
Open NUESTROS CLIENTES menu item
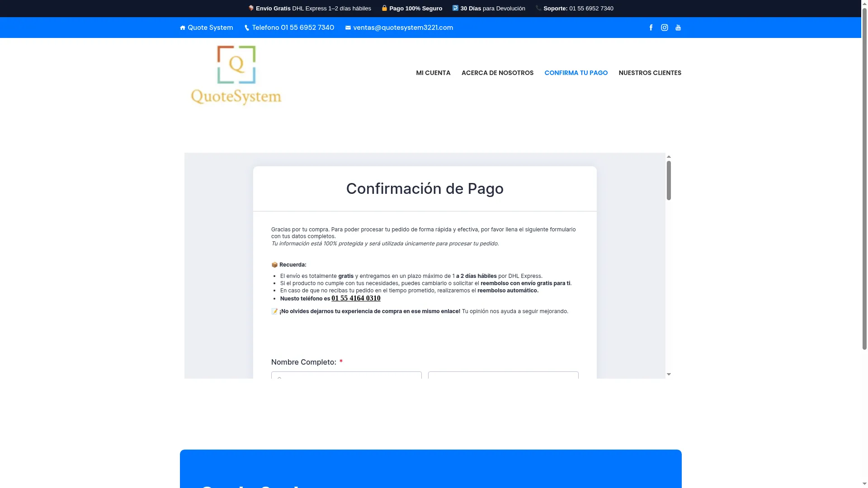(x=650, y=73)
